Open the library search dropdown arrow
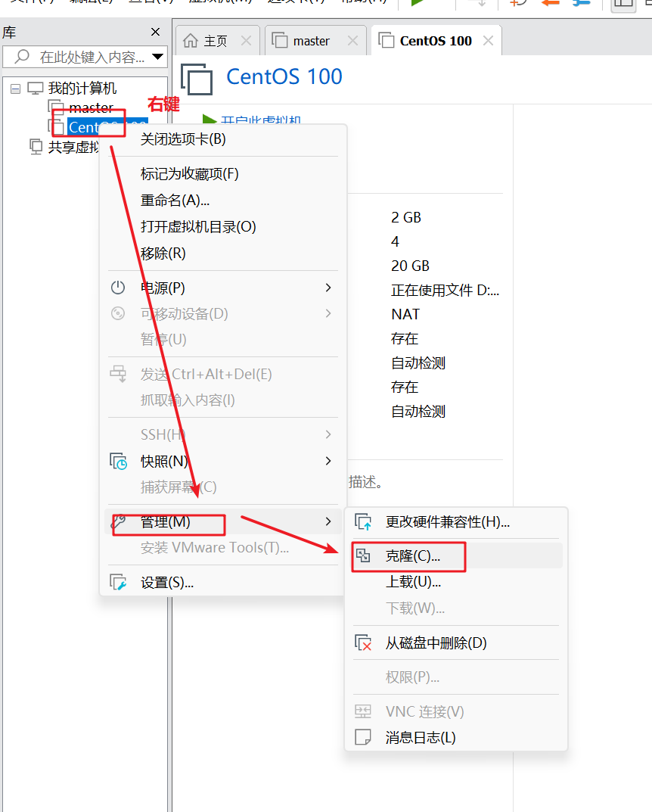 [158, 57]
